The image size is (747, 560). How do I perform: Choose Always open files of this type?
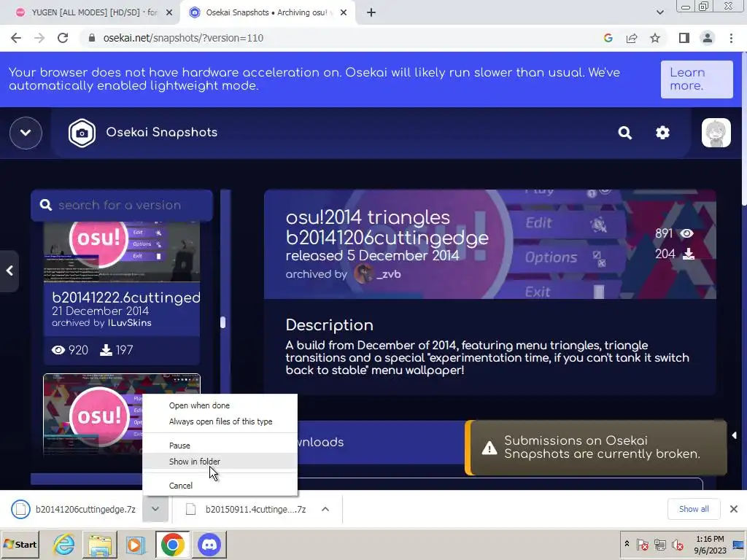coord(220,422)
